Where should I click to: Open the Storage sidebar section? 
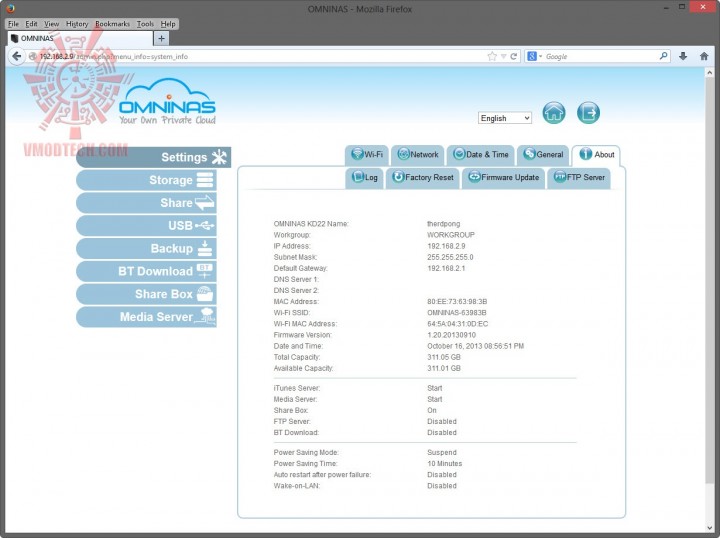(146, 180)
